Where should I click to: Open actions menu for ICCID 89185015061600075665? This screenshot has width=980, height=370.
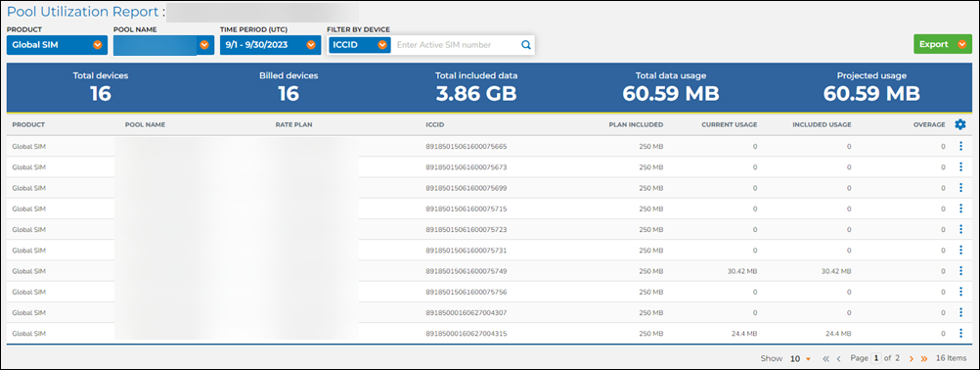[960, 146]
